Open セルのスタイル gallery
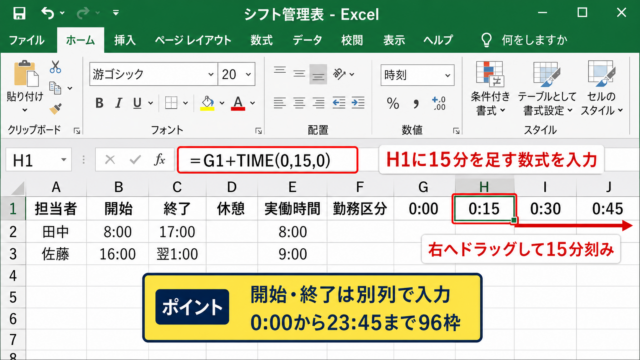Viewport: 640px width, 360px height. coord(602,89)
